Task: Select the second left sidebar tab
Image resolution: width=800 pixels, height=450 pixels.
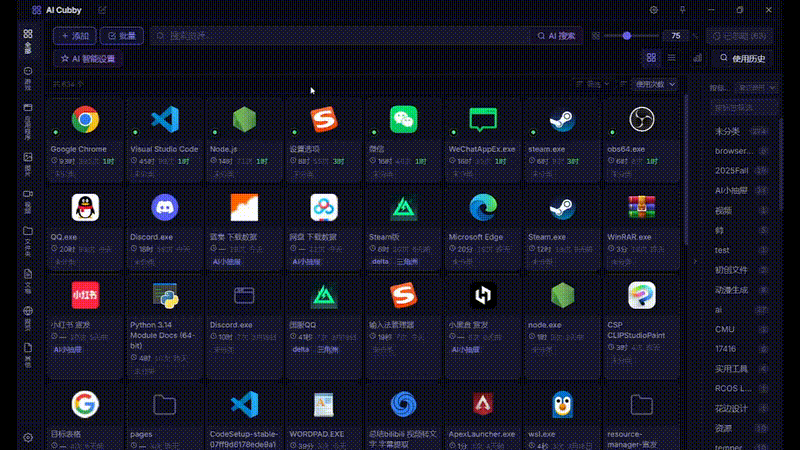Action: (x=28, y=78)
